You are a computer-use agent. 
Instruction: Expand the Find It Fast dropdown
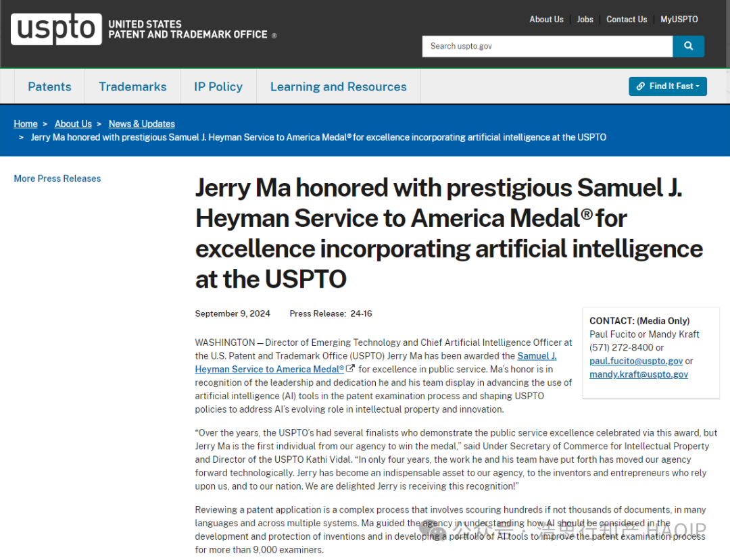[668, 86]
